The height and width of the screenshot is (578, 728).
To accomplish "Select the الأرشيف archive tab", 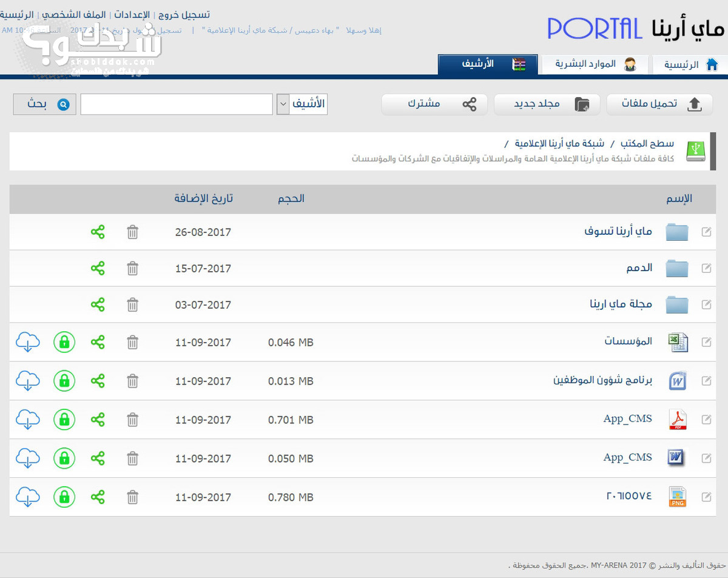I will coord(488,64).
